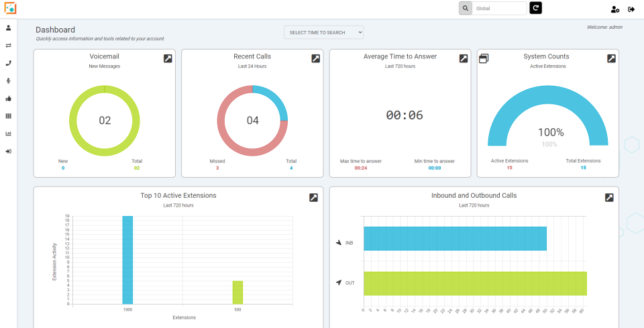Click the app logo in the header
This screenshot has width=644, height=328.
click(10, 8)
